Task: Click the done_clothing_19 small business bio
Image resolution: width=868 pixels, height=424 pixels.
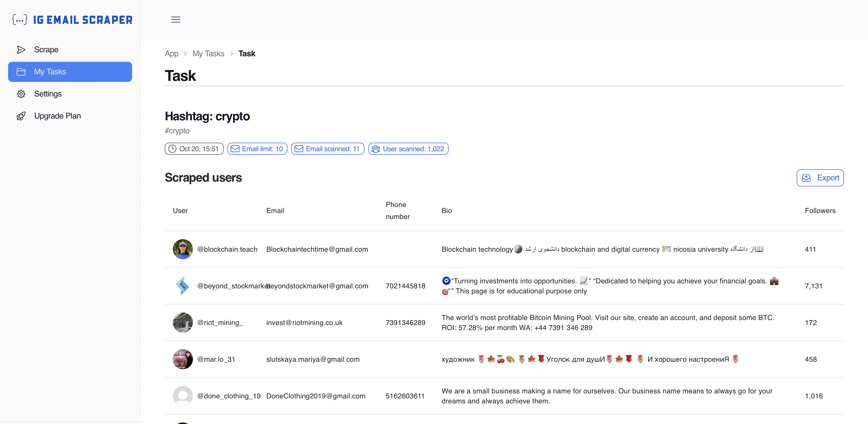Action: tap(607, 396)
